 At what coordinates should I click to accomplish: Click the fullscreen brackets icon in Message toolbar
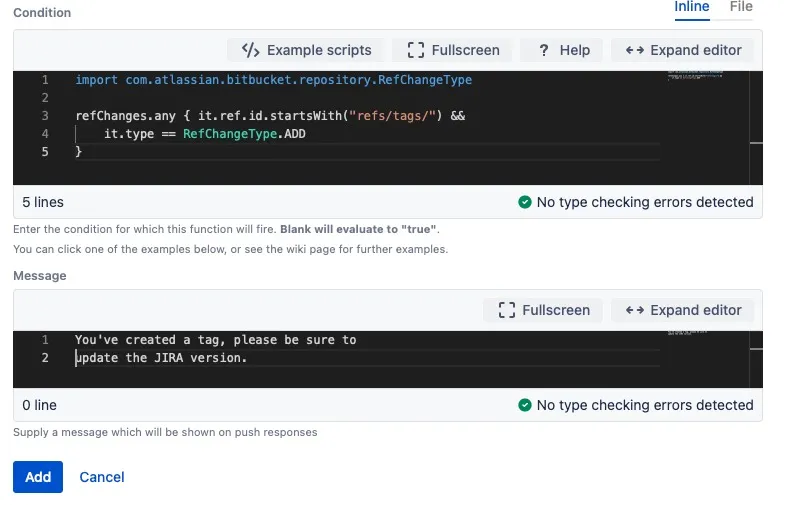tap(506, 310)
